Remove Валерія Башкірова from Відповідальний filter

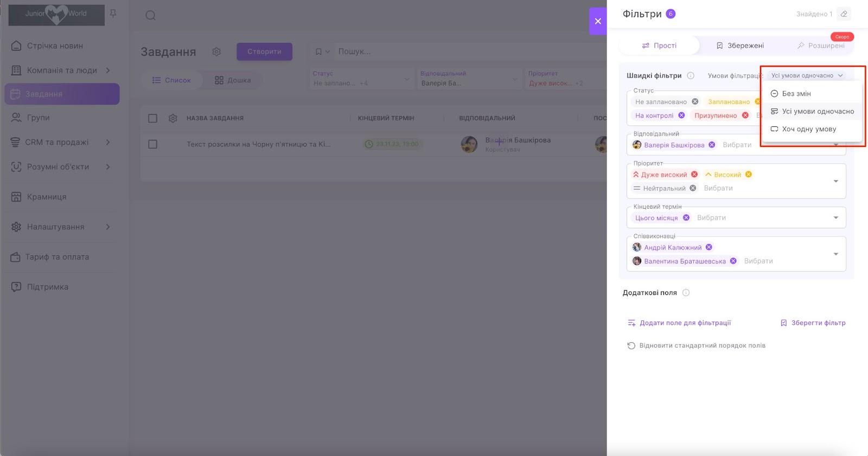pos(712,145)
